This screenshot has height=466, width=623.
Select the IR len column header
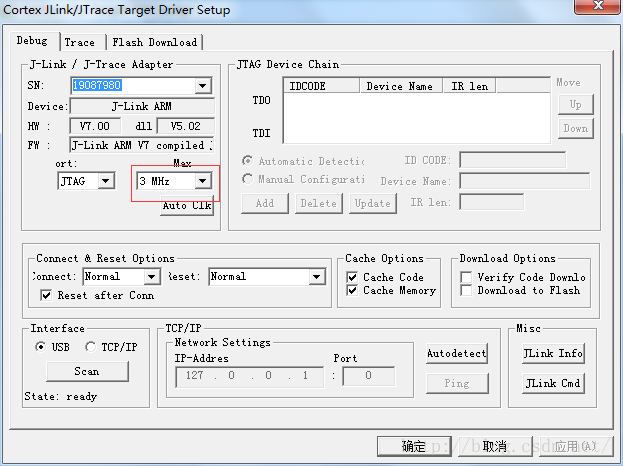click(469, 86)
